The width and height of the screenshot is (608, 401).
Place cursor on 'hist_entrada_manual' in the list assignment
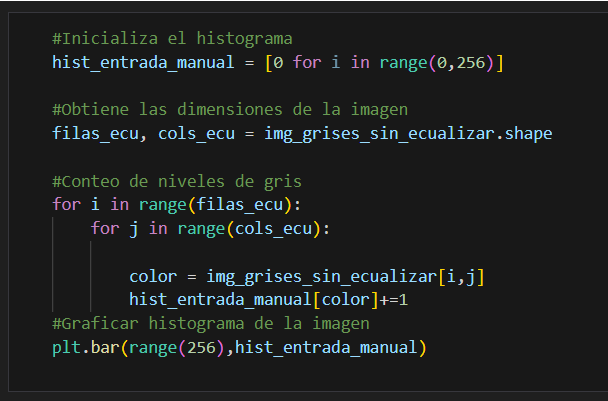pos(143,62)
